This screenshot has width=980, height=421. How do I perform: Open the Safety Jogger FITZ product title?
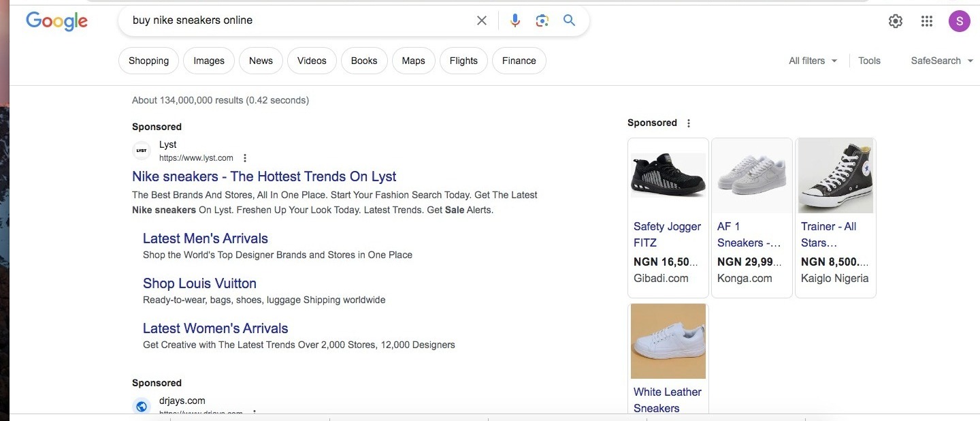pyautogui.click(x=667, y=234)
